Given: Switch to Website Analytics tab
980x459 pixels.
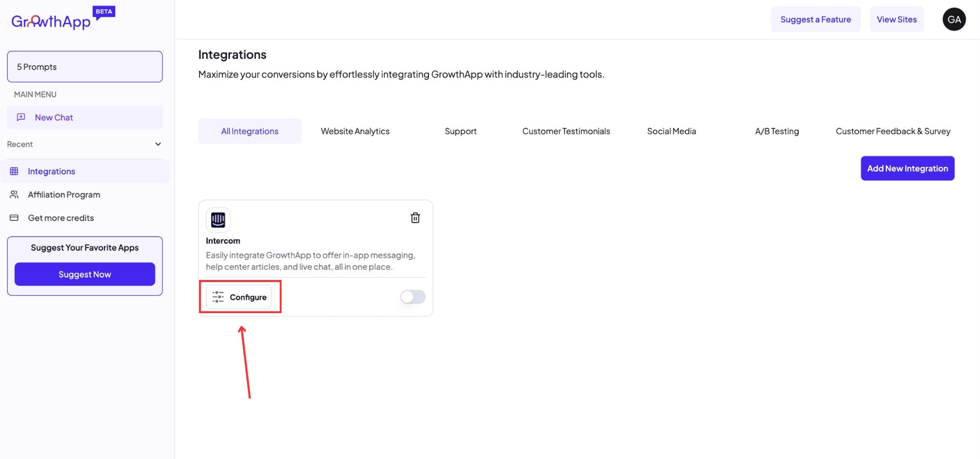Looking at the screenshot, I should [x=355, y=131].
